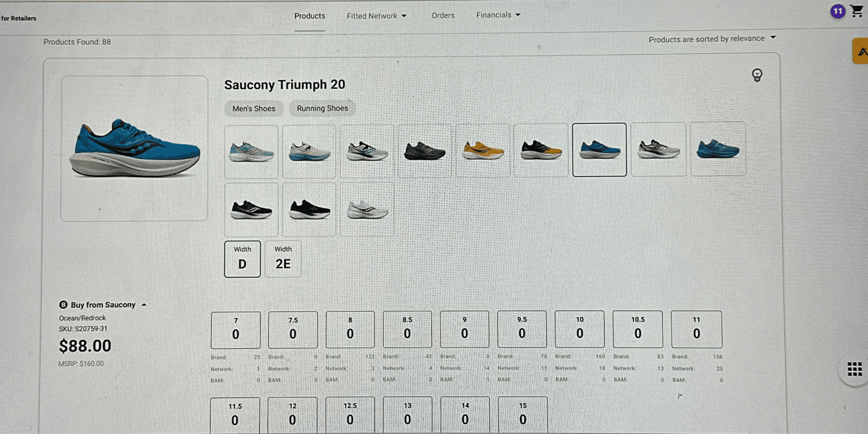The image size is (868, 434).
Task: Open the grid apps launcher icon
Action: click(x=854, y=369)
